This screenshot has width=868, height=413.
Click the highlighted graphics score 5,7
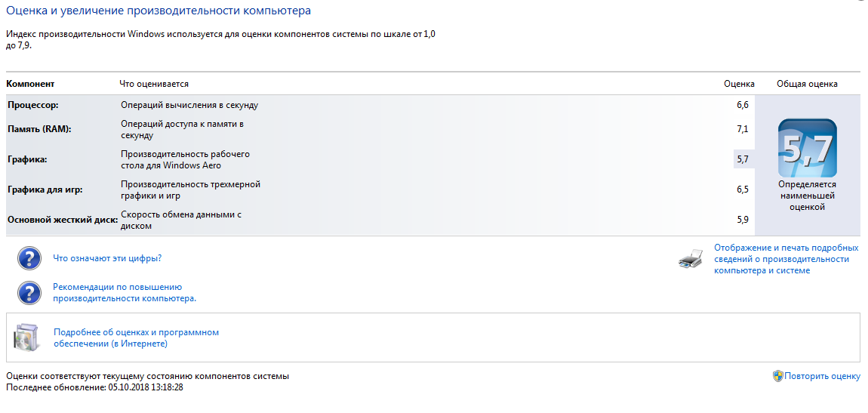(743, 159)
